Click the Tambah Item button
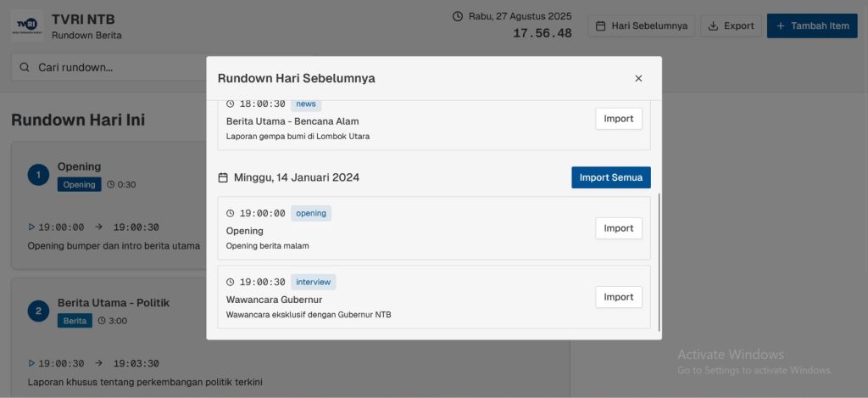The image size is (868, 398). 812,26
